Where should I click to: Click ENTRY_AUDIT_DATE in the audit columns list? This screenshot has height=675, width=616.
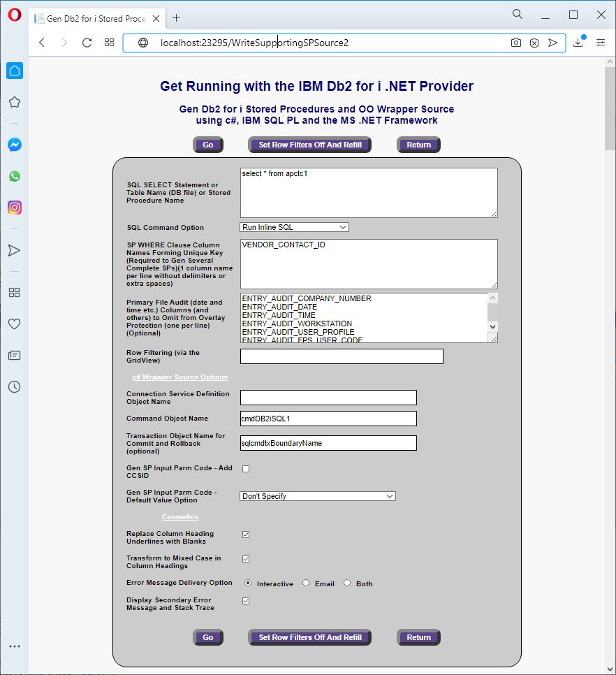279,307
